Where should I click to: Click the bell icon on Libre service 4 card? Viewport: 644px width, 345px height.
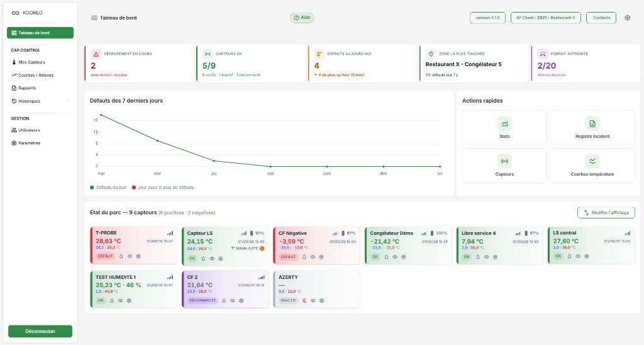(478, 257)
